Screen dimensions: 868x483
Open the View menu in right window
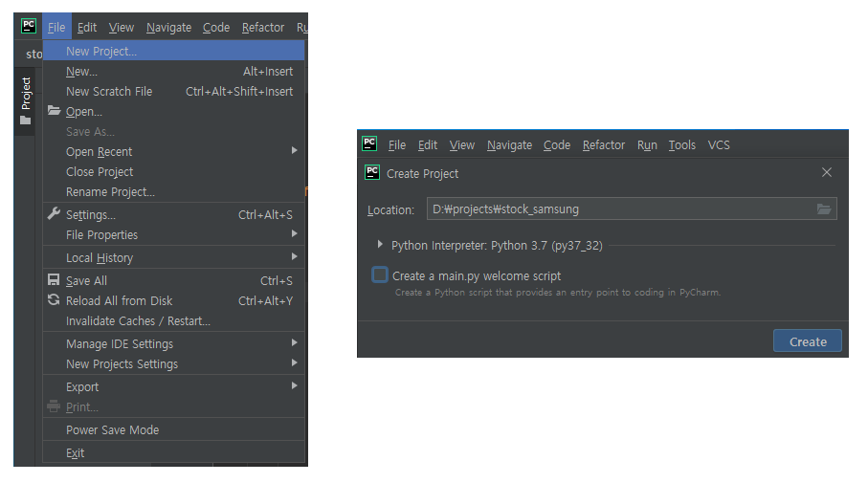461,145
